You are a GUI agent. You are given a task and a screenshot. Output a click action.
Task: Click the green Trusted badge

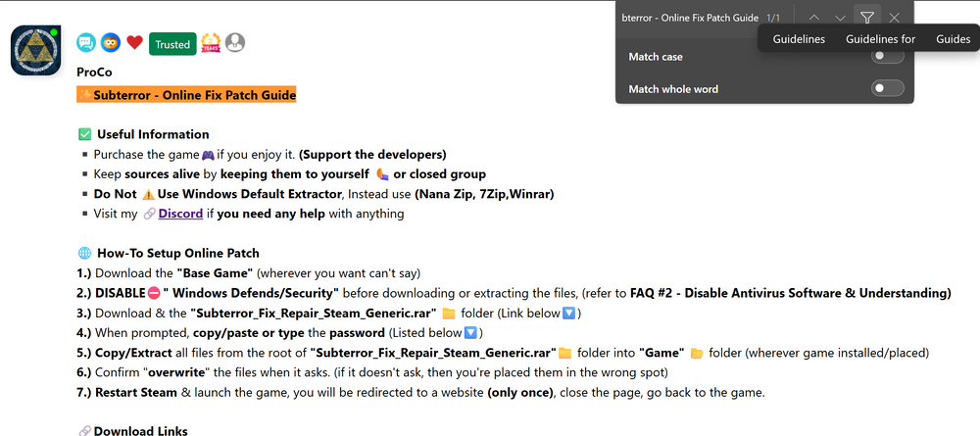(x=172, y=44)
